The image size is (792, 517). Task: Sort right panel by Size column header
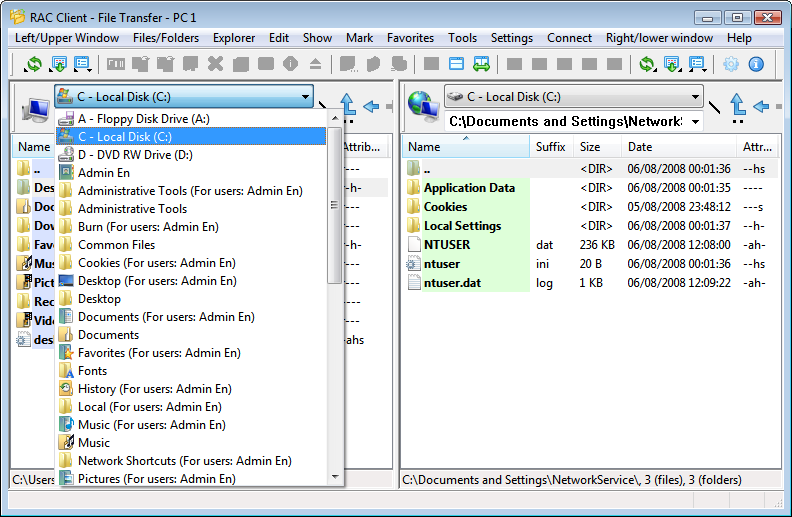(x=596, y=147)
